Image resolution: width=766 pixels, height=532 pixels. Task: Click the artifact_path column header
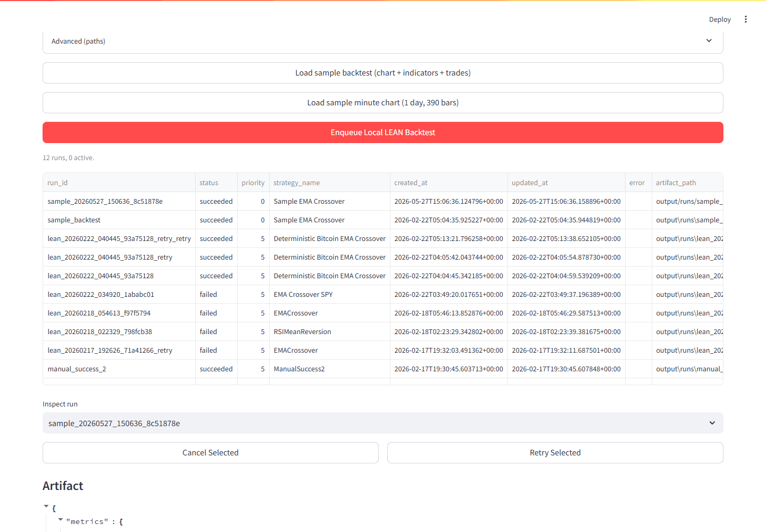point(687,182)
